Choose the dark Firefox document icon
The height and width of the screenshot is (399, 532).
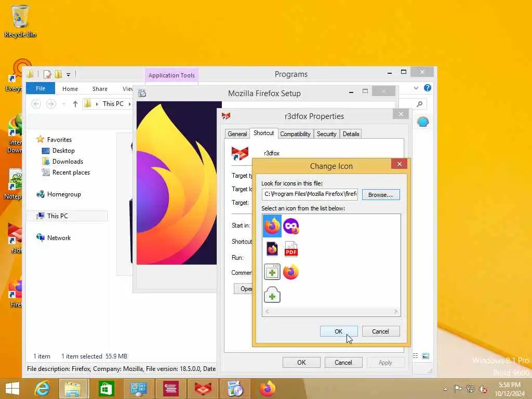(272, 249)
